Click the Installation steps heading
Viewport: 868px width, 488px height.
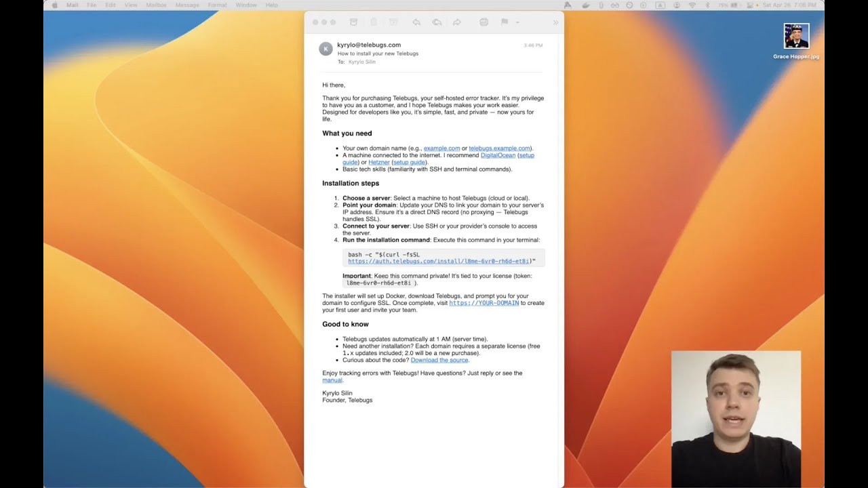pos(351,184)
